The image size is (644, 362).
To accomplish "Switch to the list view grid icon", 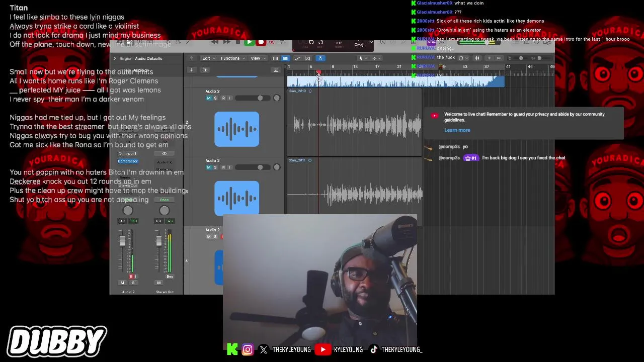I will pos(275,58).
